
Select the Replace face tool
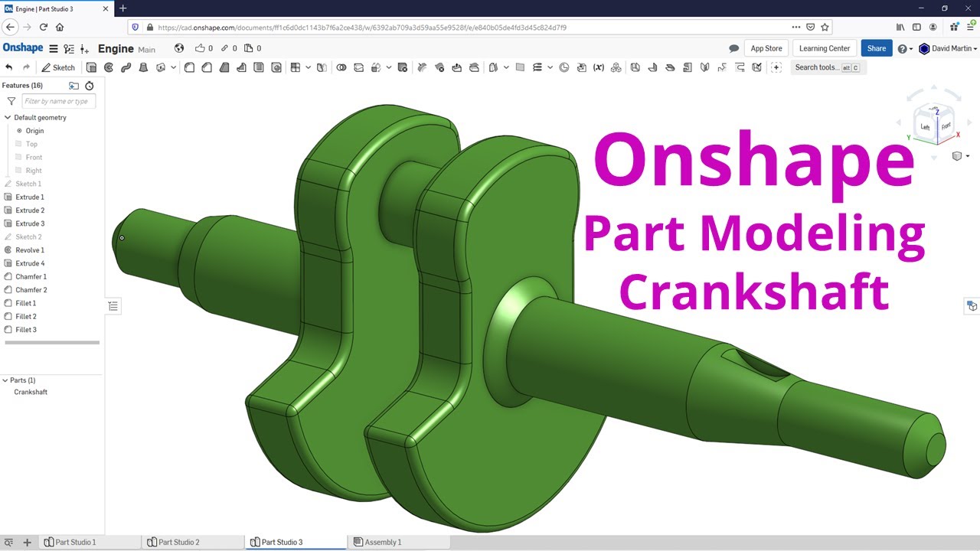coord(474,67)
